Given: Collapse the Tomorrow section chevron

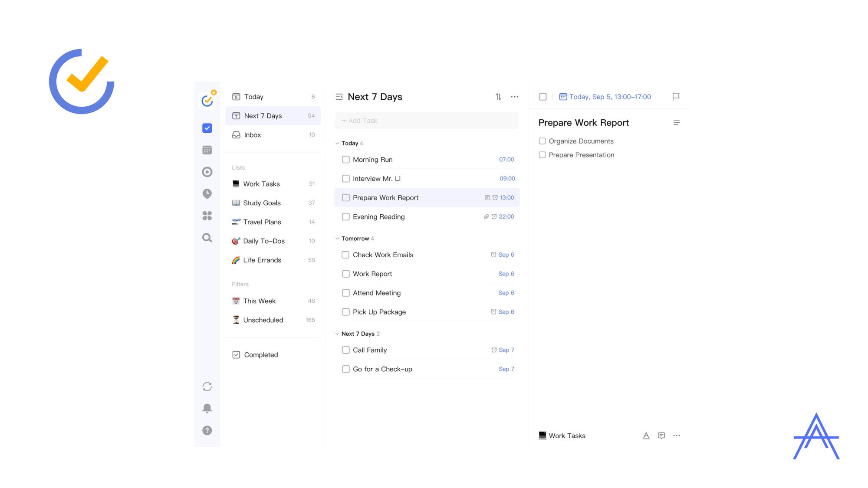Looking at the screenshot, I should coord(337,239).
